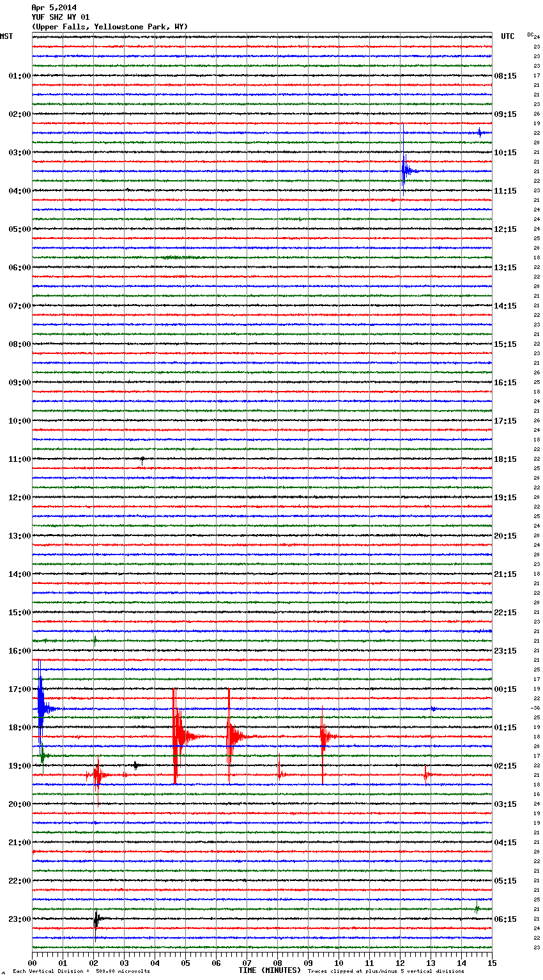The image size is (543, 980).
Task: Click the UTC time label 20:15
Action: click(x=505, y=536)
